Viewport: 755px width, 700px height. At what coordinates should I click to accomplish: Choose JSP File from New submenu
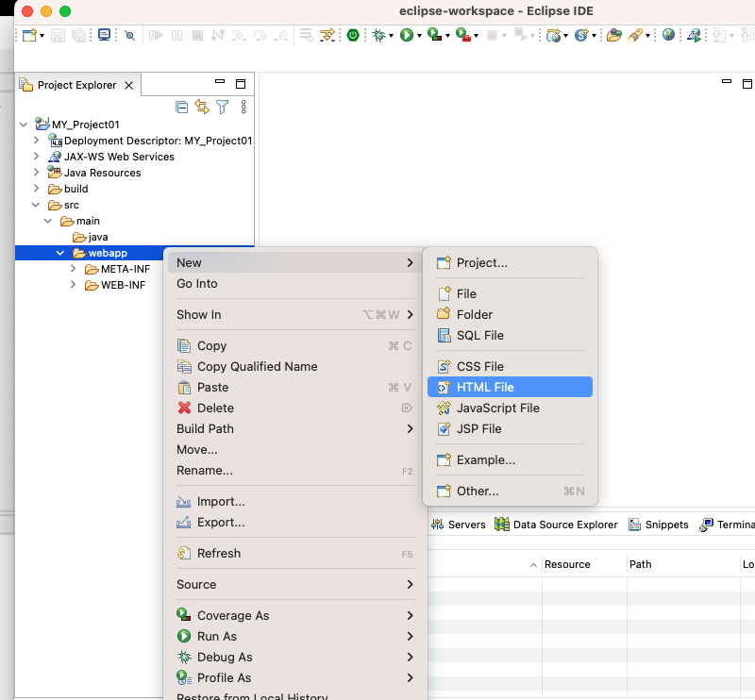pos(510,428)
